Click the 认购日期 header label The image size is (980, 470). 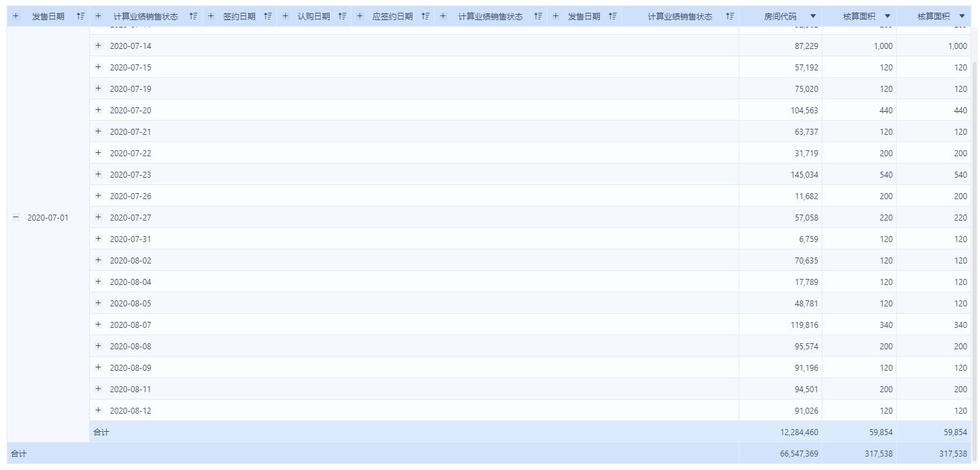(314, 16)
